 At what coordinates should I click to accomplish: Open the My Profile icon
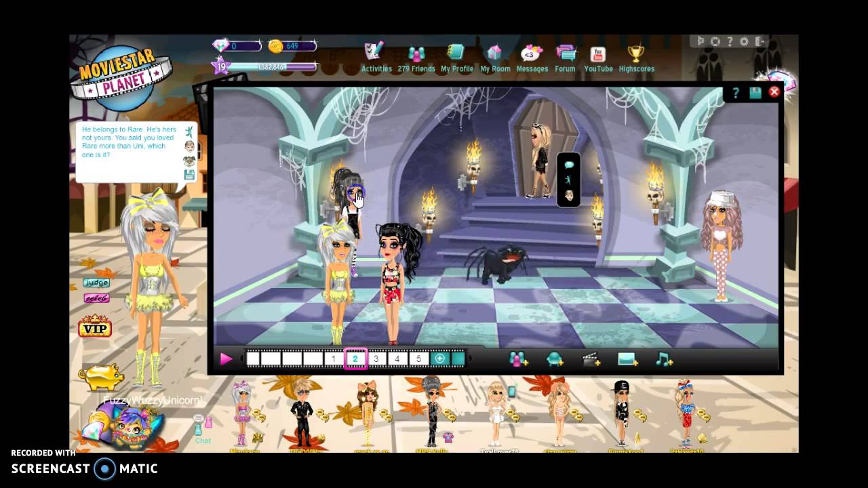[x=456, y=53]
